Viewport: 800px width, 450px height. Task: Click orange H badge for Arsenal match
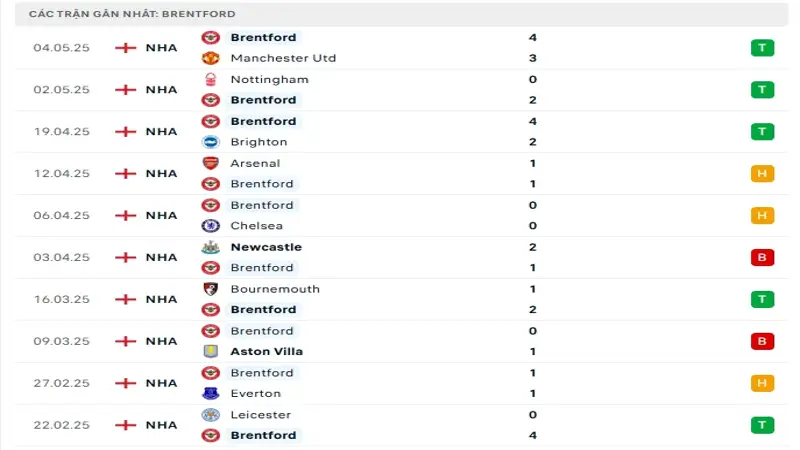762,173
